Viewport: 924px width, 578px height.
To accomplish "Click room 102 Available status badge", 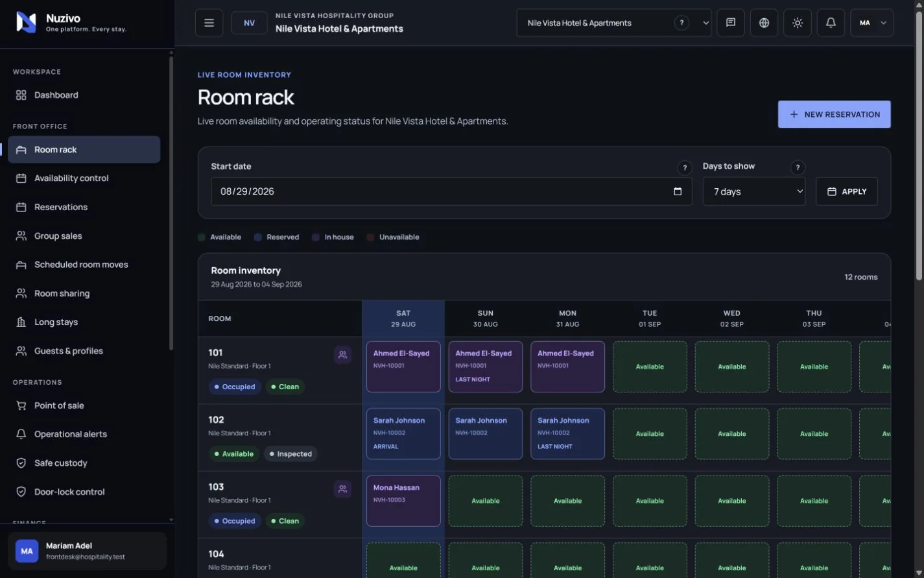I will pos(234,454).
